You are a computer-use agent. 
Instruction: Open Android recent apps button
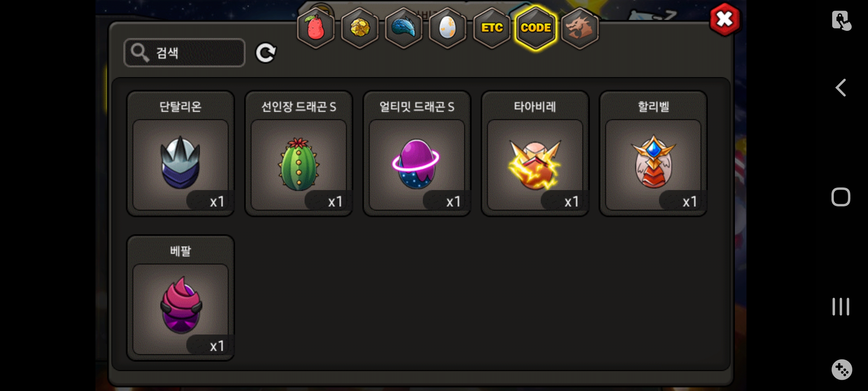(841, 307)
